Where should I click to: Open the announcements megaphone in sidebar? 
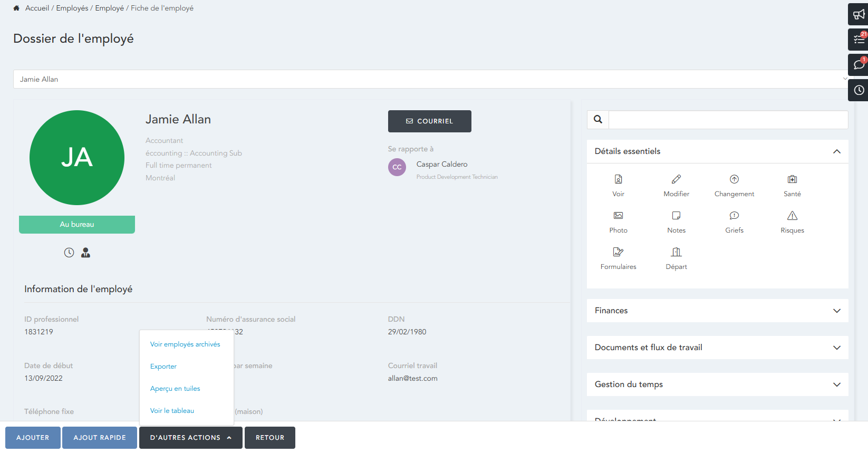point(859,14)
